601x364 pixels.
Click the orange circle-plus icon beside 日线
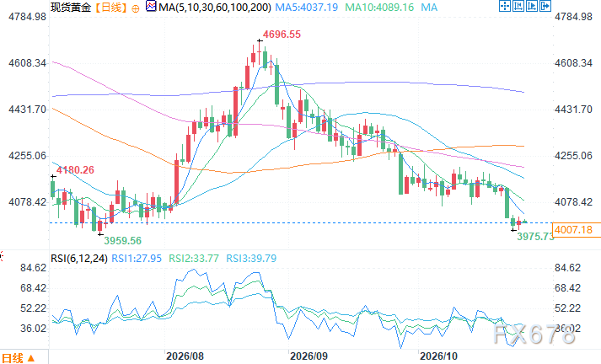coord(136,8)
